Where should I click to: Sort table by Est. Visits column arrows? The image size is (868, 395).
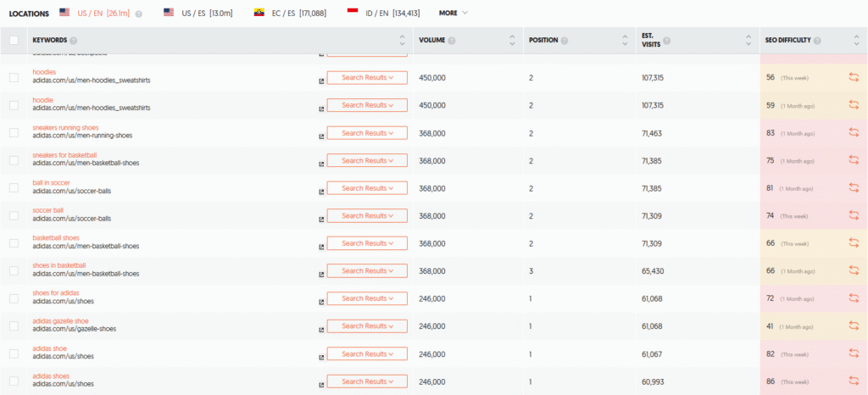(748, 41)
